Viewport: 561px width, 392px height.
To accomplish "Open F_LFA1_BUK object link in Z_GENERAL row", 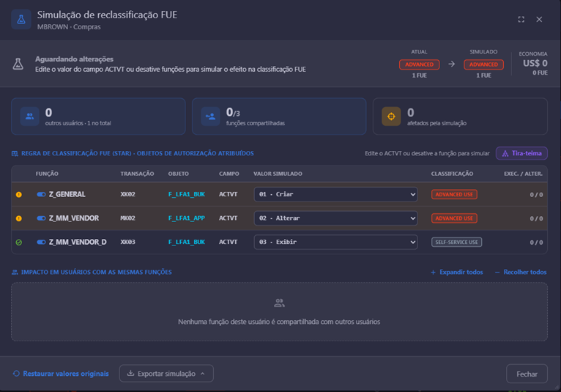I will 187,194.
